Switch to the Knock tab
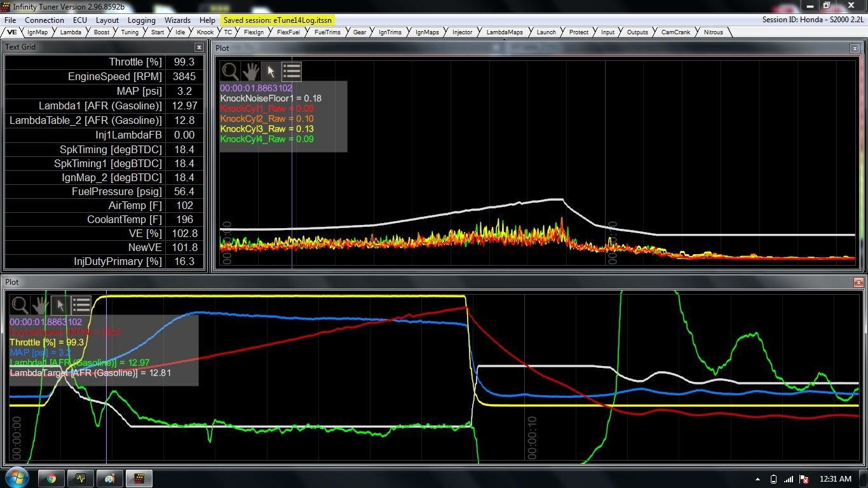Image resolution: width=868 pixels, height=488 pixels. point(205,32)
